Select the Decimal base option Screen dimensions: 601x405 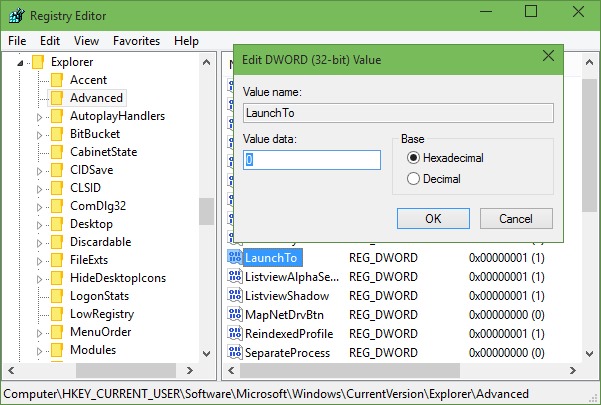point(413,179)
